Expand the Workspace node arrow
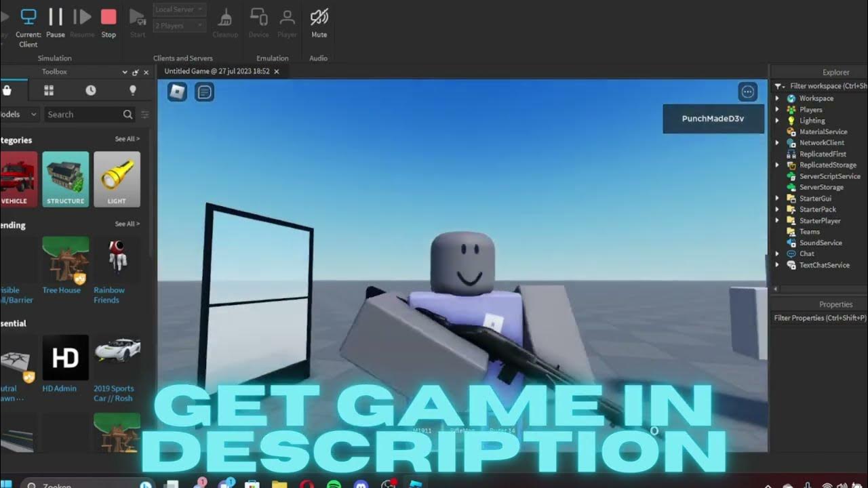 point(777,98)
